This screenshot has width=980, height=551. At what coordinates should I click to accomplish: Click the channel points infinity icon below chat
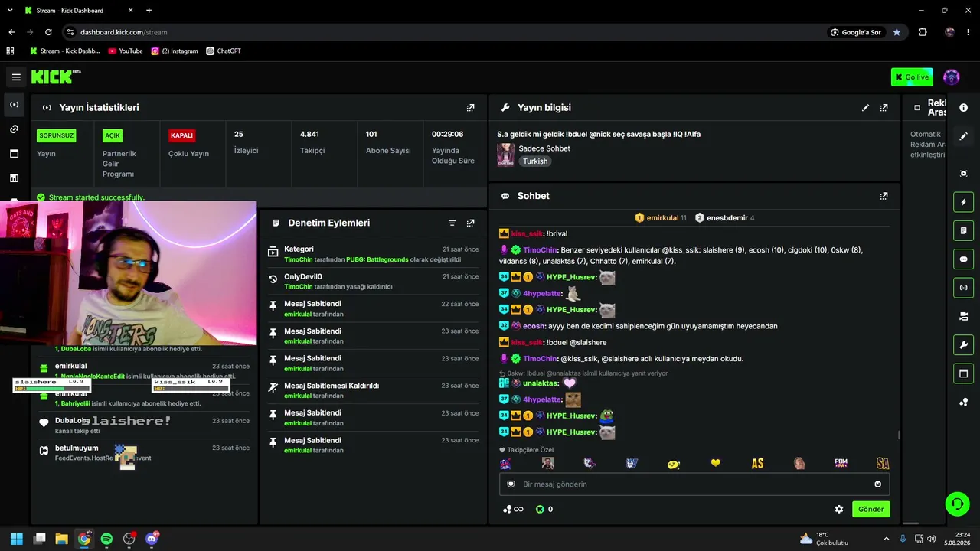click(x=513, y=509)
